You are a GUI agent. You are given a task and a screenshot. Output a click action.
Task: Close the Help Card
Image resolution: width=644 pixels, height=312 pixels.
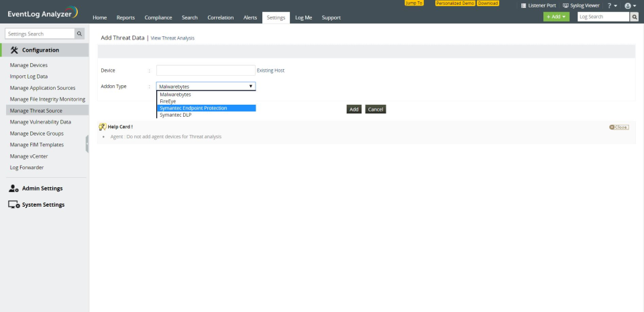coord(619,127)
